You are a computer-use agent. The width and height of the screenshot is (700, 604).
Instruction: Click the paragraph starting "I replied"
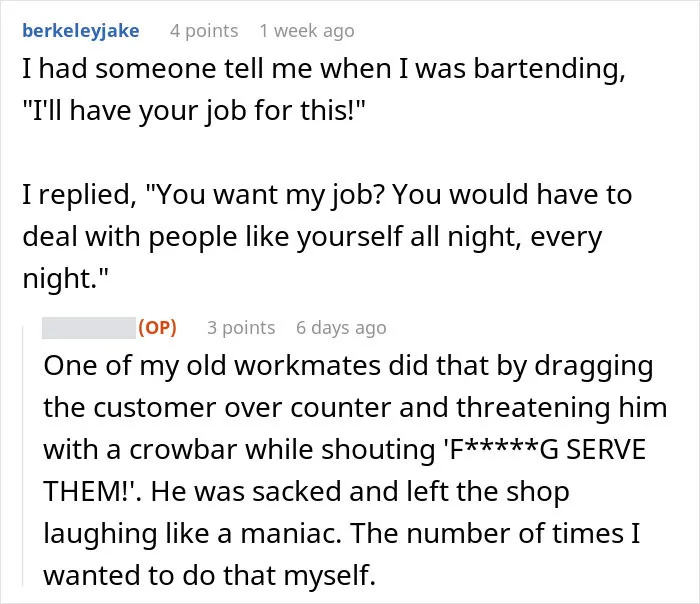[x=327, y=236]
